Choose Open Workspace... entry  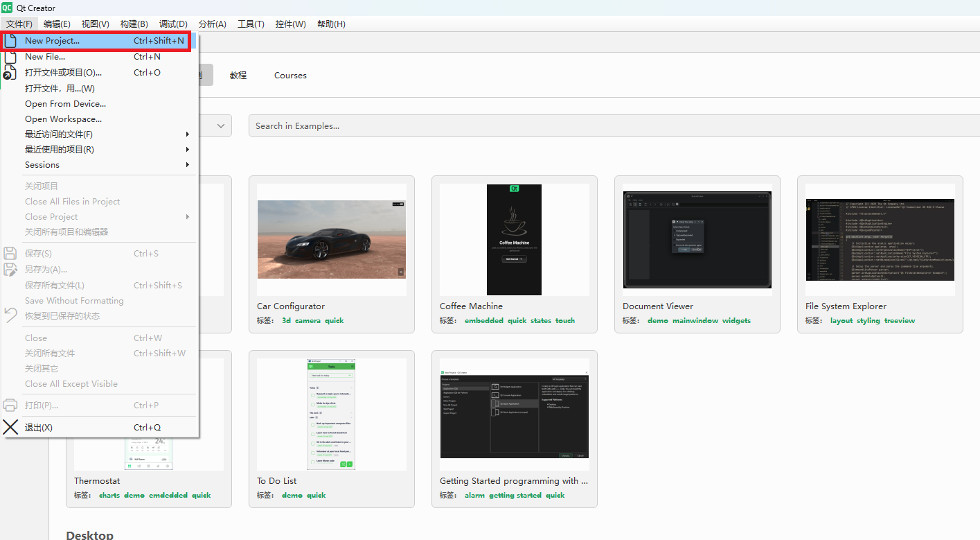click(100, 119)
